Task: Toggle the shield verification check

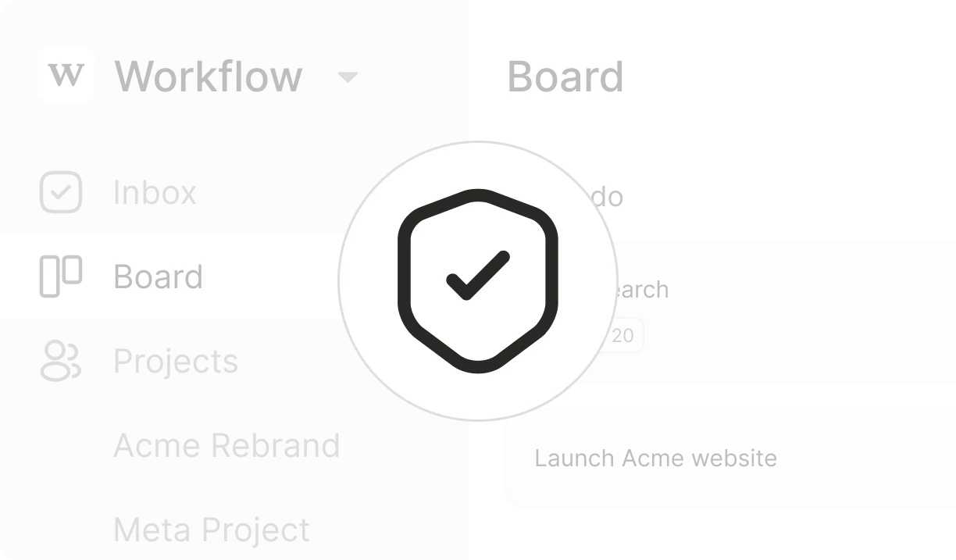Action: 477,278
